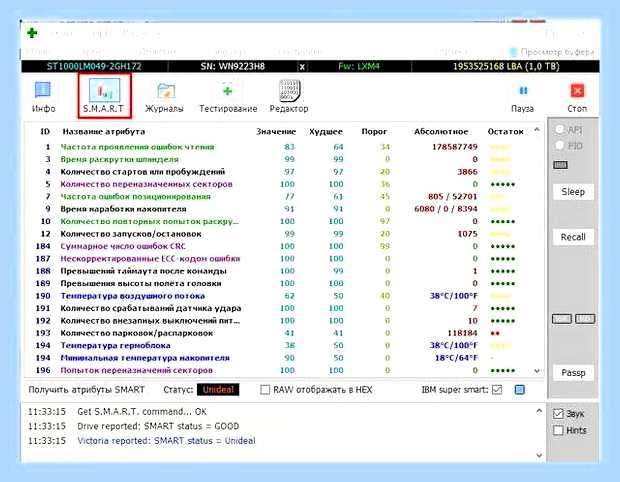Select the Попыток переназначений секторов row
The width and height of the screenshot is (620, 482).
tap(280, 370)
